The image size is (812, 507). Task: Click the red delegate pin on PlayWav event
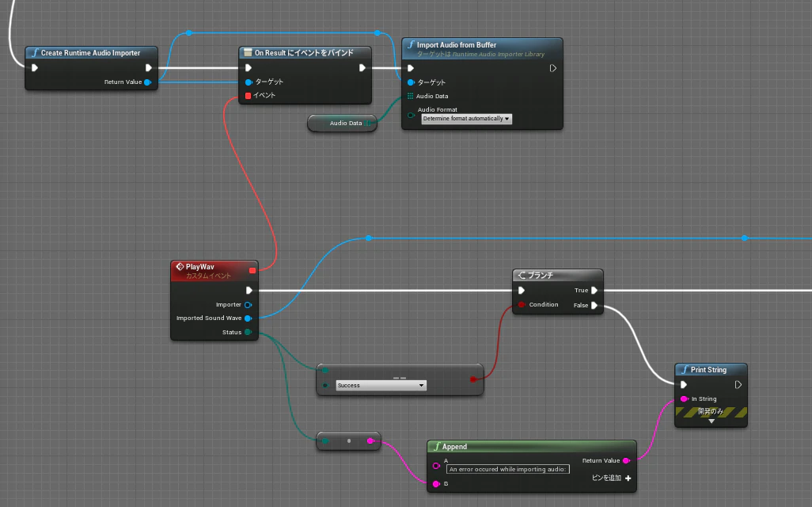(252, 270)
